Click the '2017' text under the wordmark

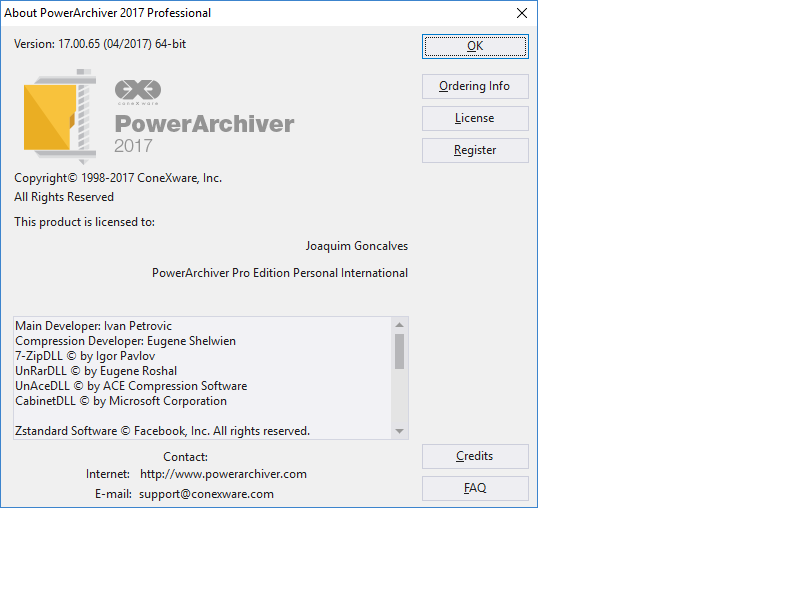click(x=133, y=146)
